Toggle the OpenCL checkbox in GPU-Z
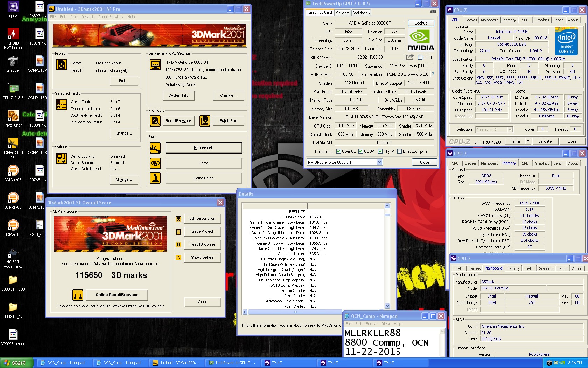588x368 pixels. tap(338, 151)
